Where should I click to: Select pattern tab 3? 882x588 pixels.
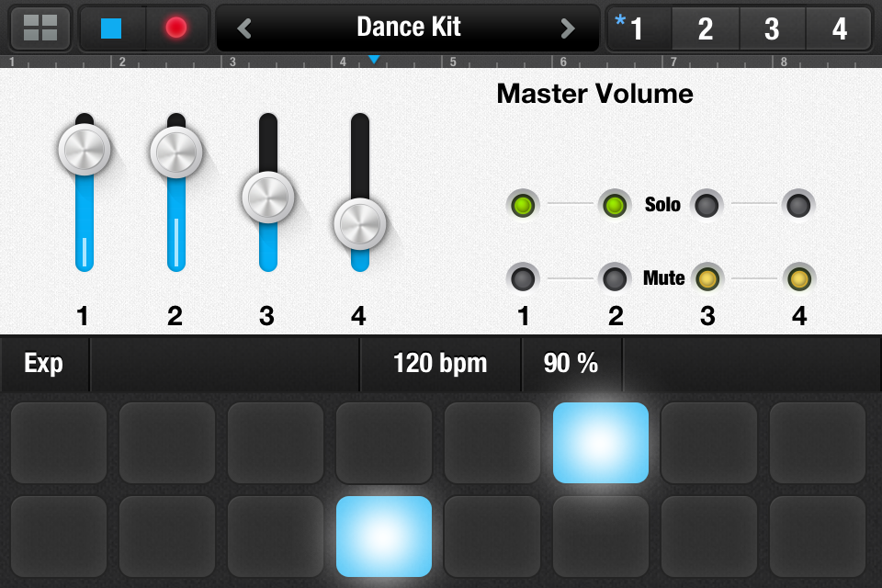[x=772, y=28]
